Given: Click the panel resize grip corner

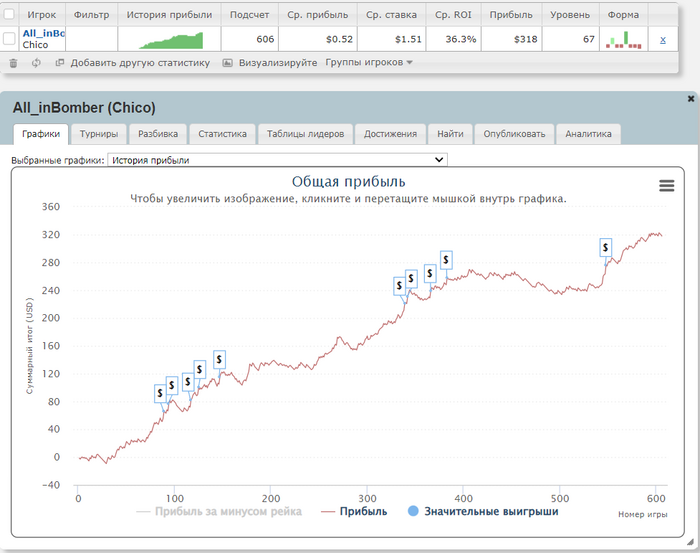Looking at the screenshot, I should click(x=691, y=542).
